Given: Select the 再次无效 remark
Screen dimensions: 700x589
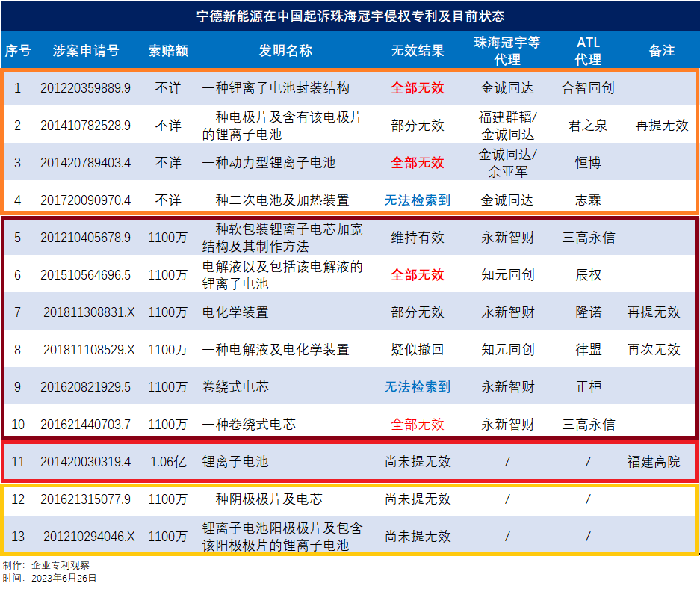Looking at the screenshot, I should [654, 350].
